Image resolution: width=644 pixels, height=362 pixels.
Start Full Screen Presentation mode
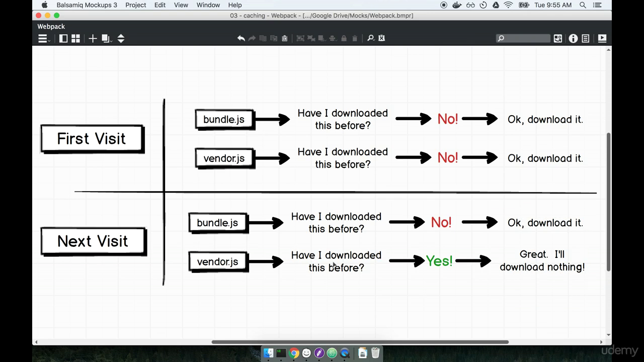602,38
